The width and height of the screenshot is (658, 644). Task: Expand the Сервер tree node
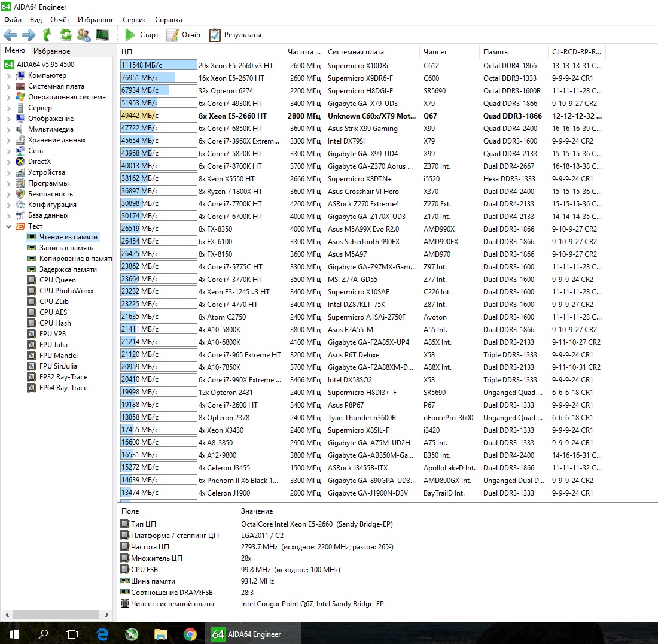click(x=8, y=108)
